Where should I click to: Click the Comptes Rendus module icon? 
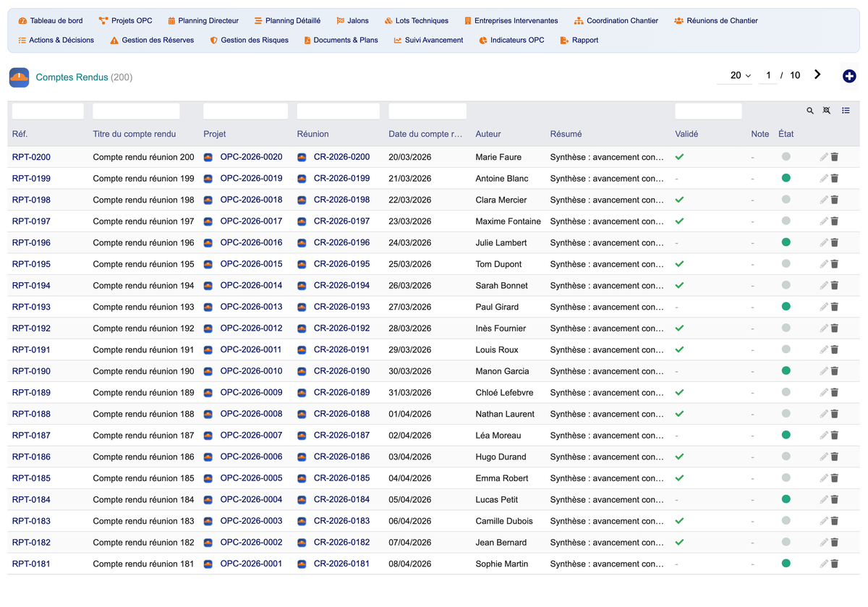pos(19,77)
